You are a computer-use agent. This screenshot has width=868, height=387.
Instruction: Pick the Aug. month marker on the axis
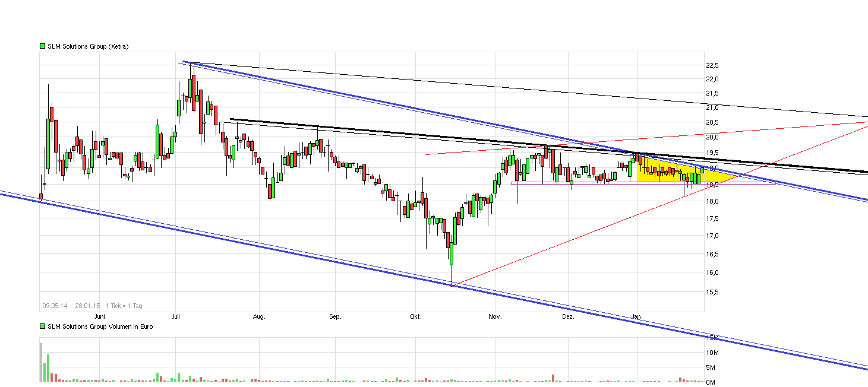259,317
